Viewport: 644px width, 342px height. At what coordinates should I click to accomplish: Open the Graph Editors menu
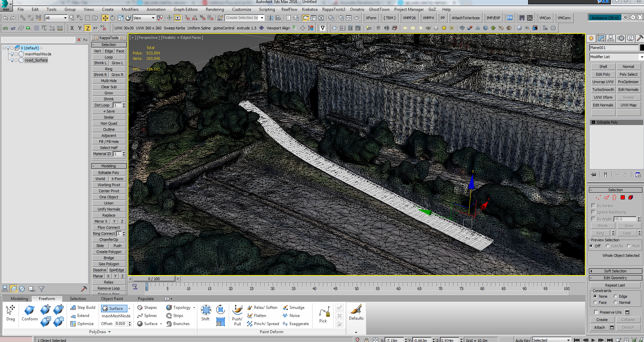185,9
